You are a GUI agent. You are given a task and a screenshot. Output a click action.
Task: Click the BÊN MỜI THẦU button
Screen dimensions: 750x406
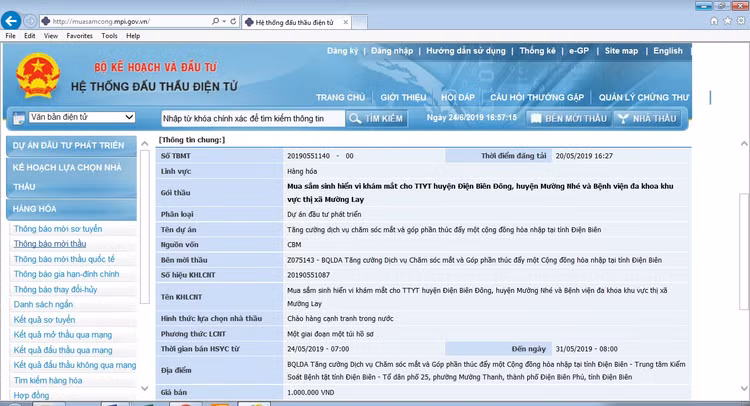[x=569, y=118]
